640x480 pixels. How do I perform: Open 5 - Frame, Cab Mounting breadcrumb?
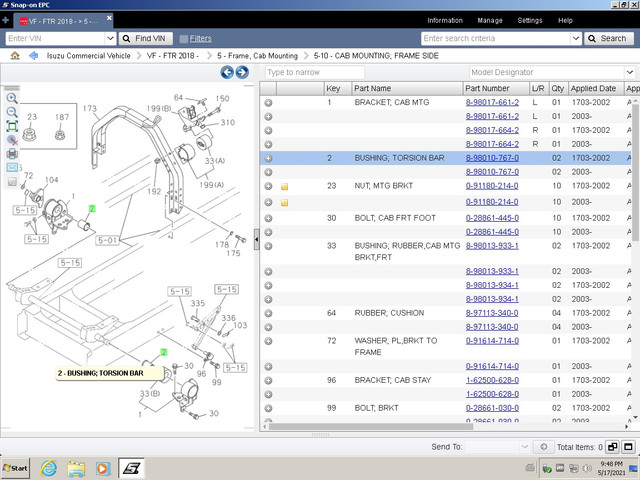(x=257, y=56)
